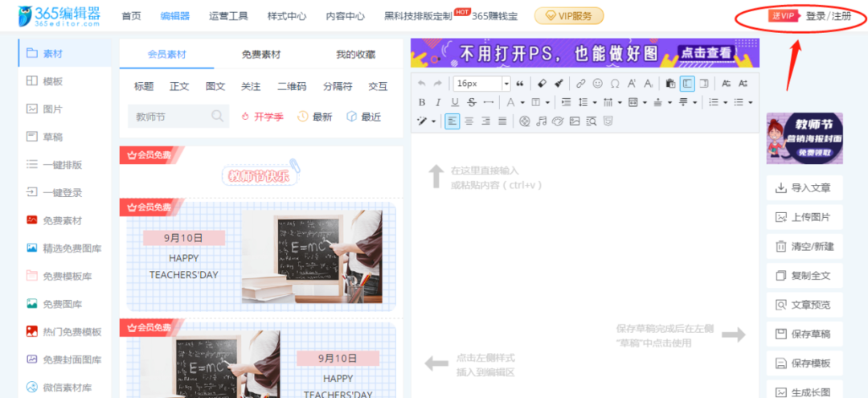Paste as plain text with the clipboard icon
The width and height of the screenshot is (868, 398).
point(670,84)
